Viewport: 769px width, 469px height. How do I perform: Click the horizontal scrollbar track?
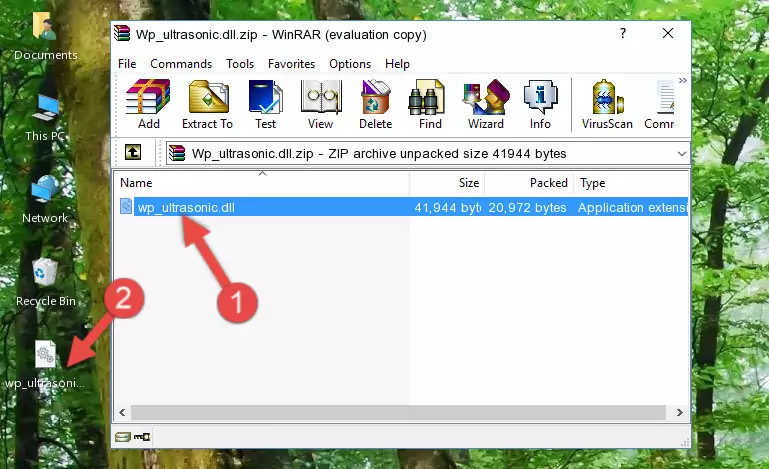(x=398, y=413)
